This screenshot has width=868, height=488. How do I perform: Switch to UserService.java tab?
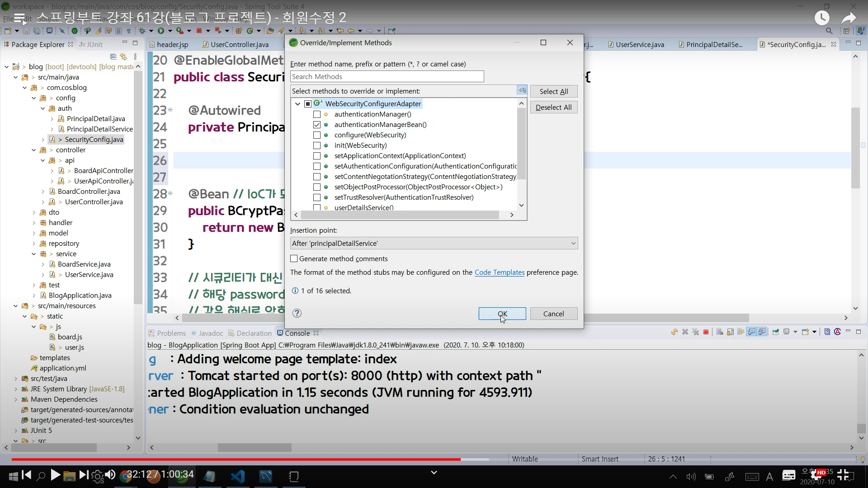pyautogui.click(x=636, y=44)
